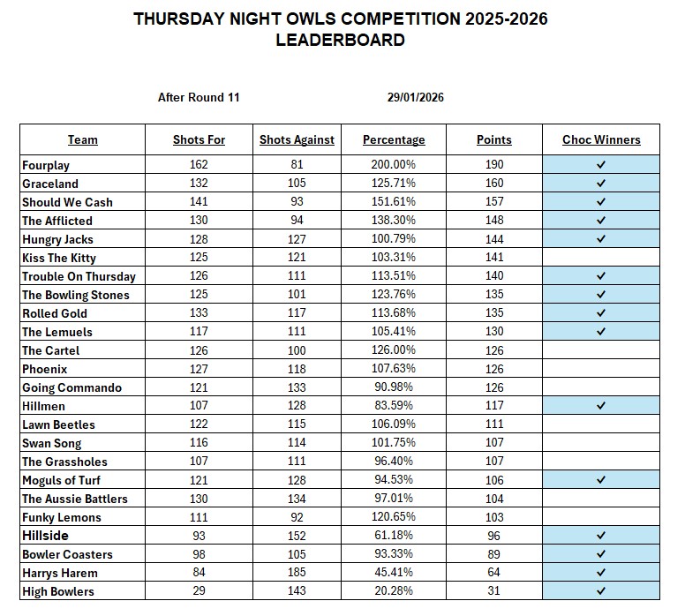685x616 pixels.
Task: Click the Choc Winners column header
Action: point(601,139)
